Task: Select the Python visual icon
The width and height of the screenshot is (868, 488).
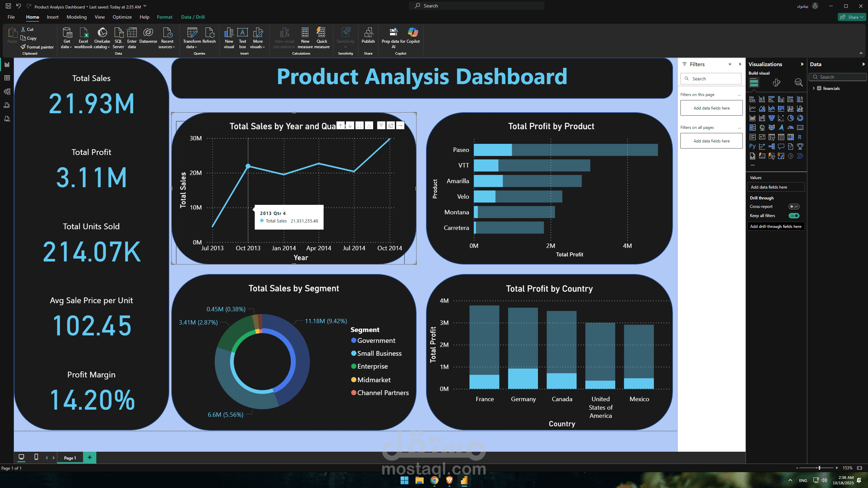Action: point(752,147)
